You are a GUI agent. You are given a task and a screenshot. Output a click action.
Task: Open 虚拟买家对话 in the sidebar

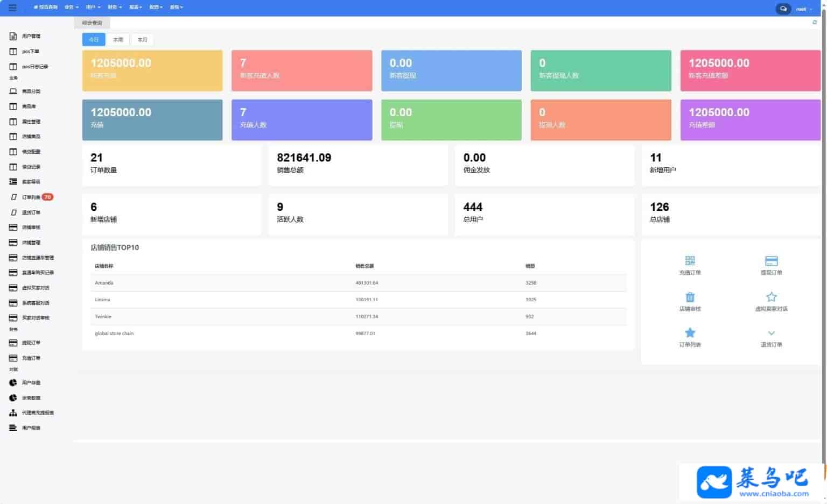[36, 288]
